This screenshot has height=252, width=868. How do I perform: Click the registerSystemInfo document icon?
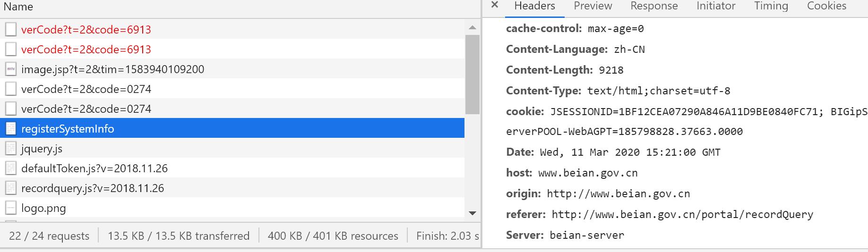11,129
